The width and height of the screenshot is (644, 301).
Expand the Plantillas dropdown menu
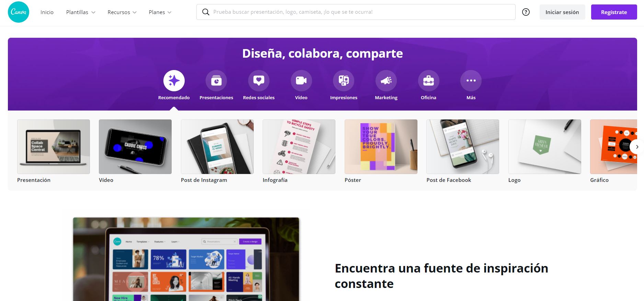coord(81,12)
